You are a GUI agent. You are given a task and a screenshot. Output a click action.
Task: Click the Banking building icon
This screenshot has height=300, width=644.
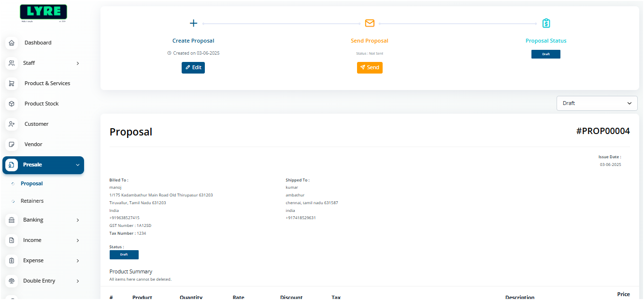12,220
